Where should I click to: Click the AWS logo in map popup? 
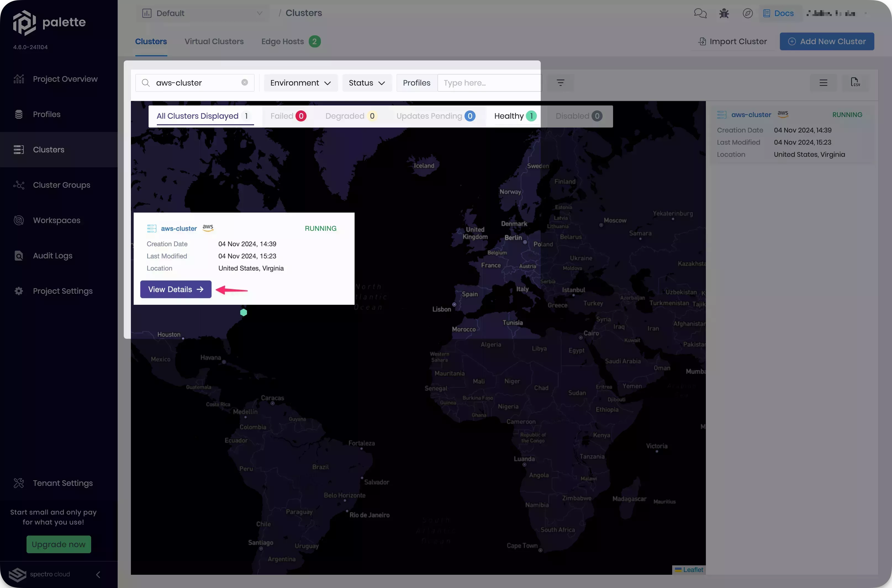pyautogui.click(x=208, y=228)
